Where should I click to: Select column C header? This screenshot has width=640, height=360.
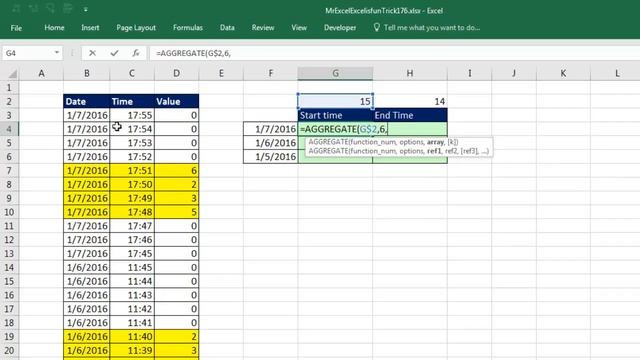(132, 73)
